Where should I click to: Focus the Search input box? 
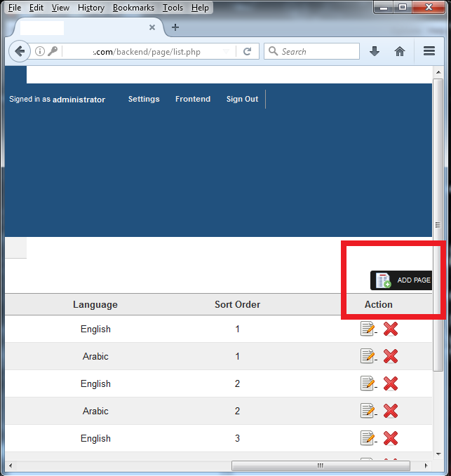[x=311, y=51]
